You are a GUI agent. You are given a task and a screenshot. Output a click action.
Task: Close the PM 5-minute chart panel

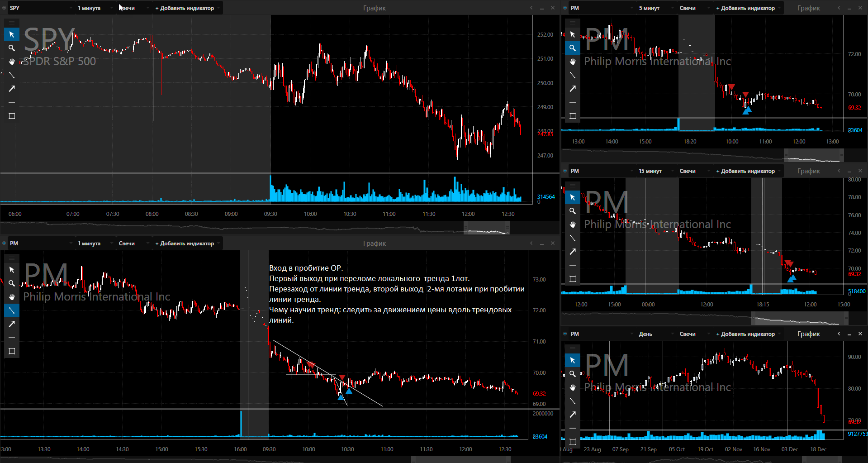tap(860, 8)
